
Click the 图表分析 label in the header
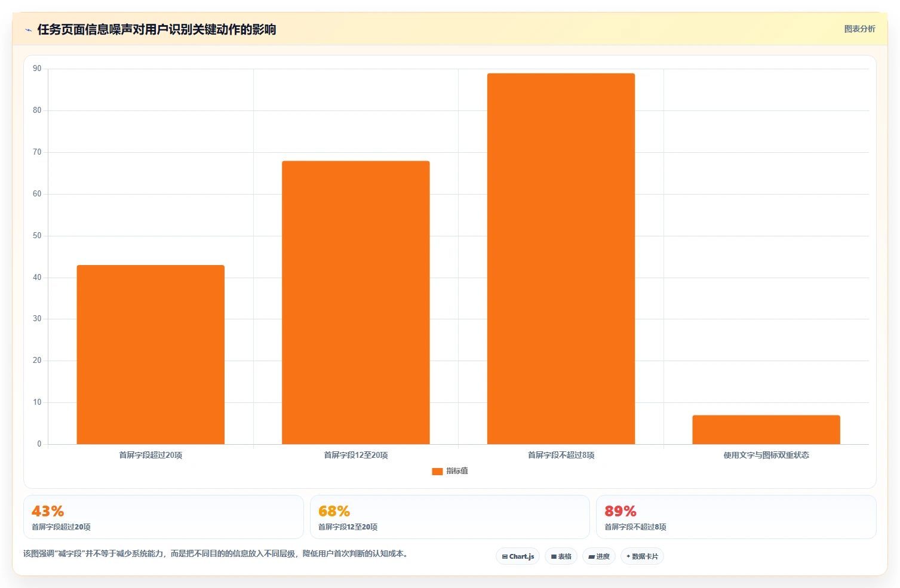tap(859, 29)
